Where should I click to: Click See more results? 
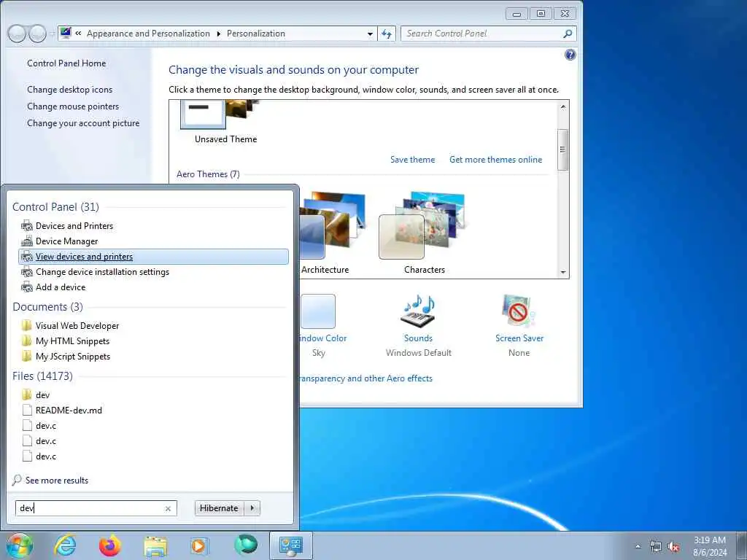coord(57,480)
